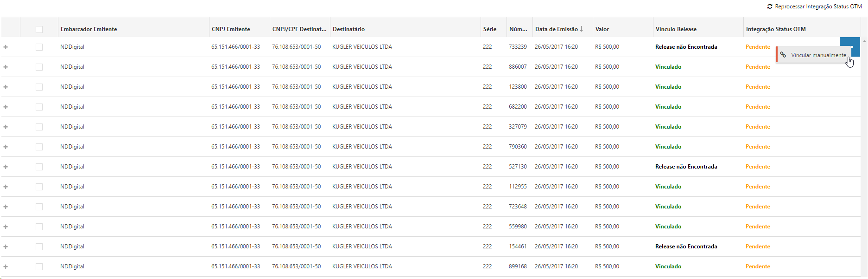
Task: Click the Reprocessar Integração Status OTM button
Action: (x=814, y=6)
